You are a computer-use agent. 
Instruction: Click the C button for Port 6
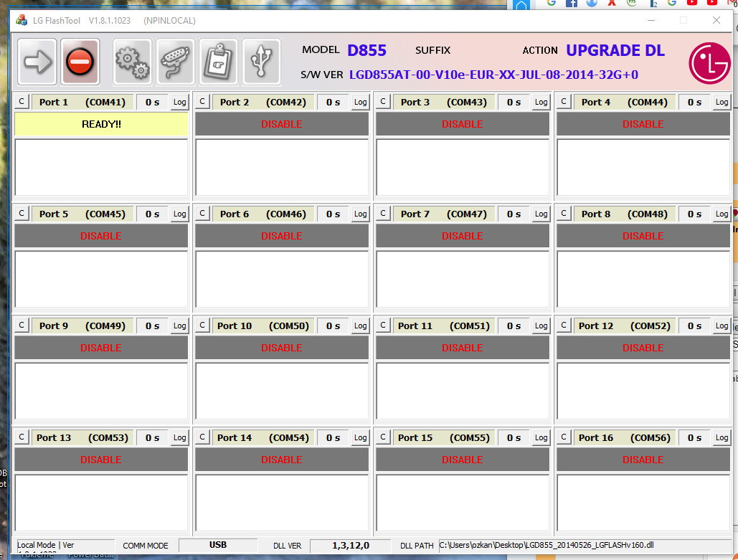(x=202, y=214)
